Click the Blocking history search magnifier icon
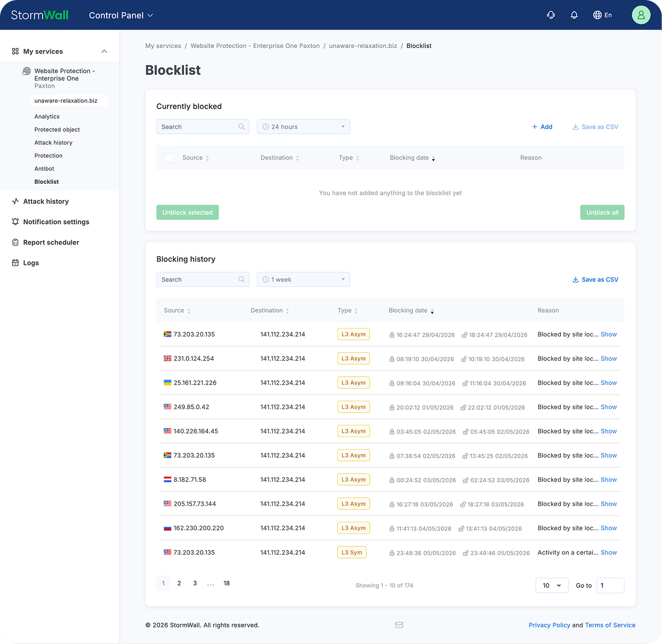The width and height of the screenshot is (662, 644). click(242, 279)
